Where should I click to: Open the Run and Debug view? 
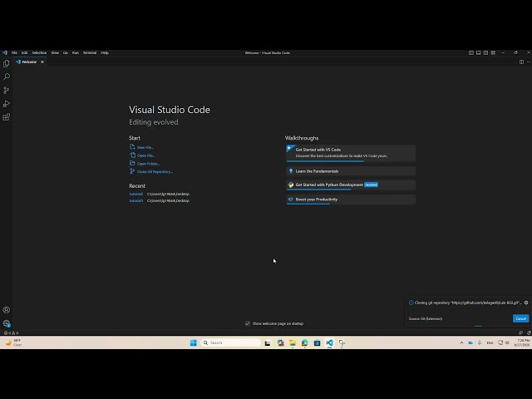click(6, 104)
